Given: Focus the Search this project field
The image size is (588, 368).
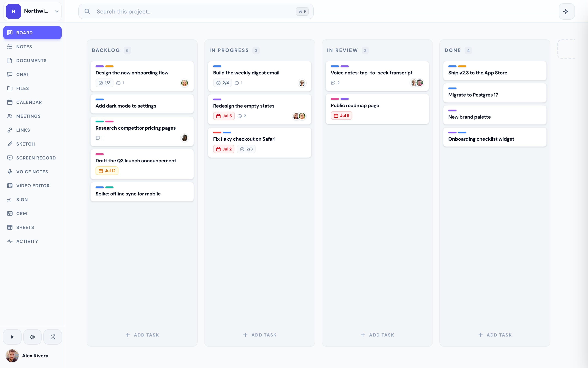Looking at the screenshot, I should [x=196, y=11].
